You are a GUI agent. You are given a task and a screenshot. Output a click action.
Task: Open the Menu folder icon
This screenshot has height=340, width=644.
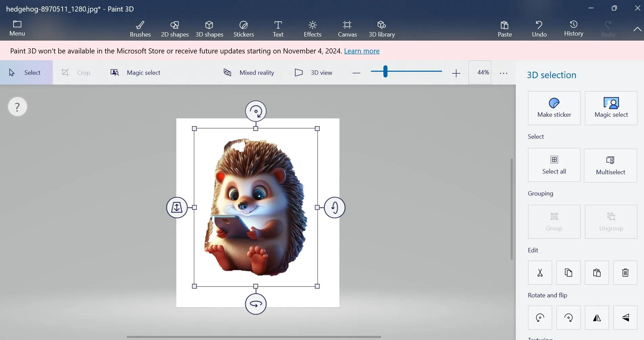[17, 28]
